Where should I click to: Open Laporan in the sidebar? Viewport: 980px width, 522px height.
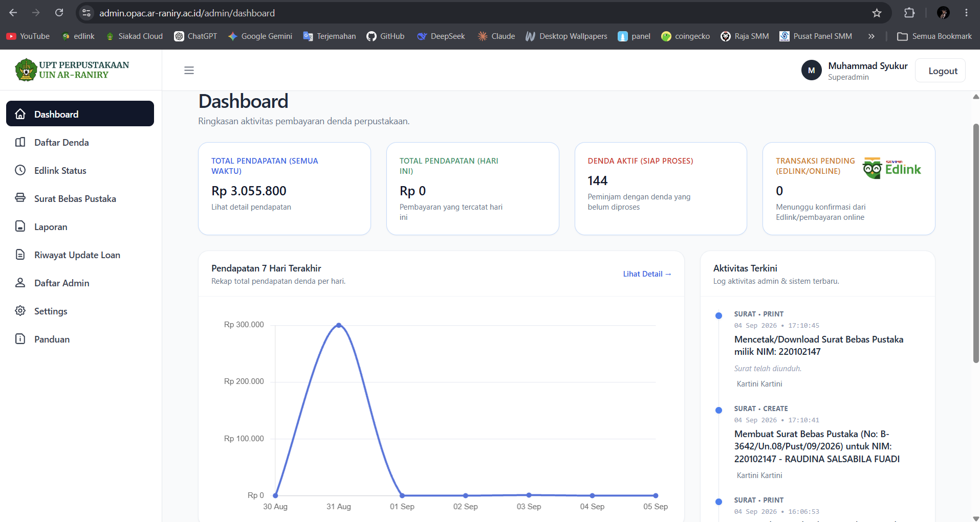[80, 226]
